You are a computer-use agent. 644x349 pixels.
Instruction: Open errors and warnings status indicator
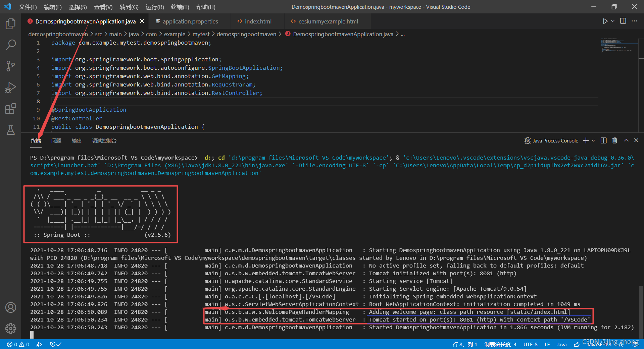18,344
